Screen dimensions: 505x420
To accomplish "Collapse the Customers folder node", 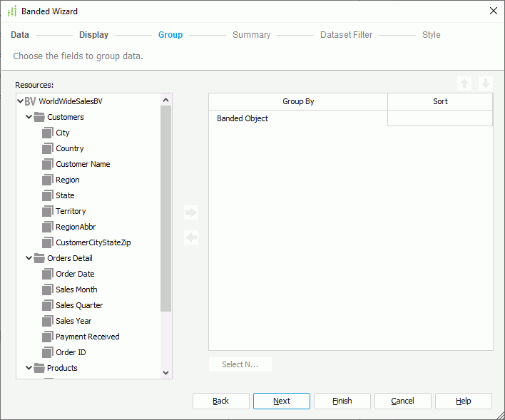I will 29,117.
